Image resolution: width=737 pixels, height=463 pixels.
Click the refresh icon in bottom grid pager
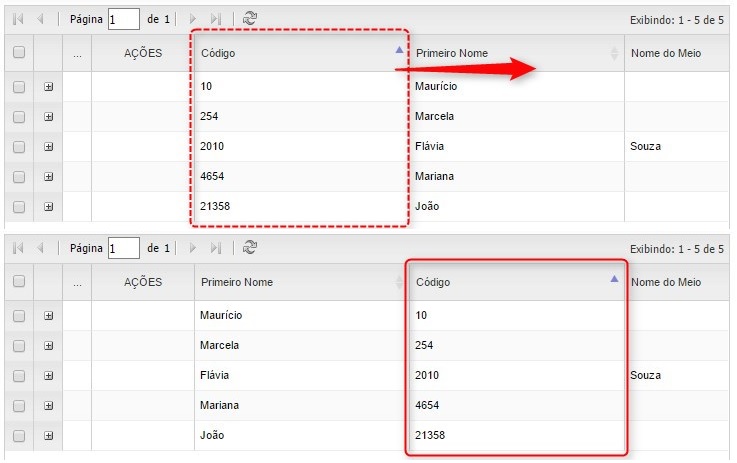coord(250,248)
